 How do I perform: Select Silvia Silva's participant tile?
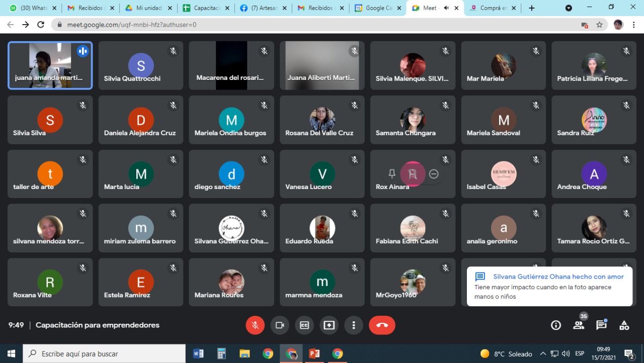(50, 120)
